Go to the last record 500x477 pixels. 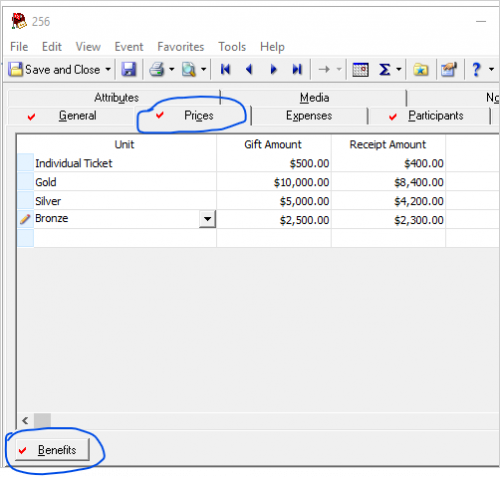pos(297,70)
